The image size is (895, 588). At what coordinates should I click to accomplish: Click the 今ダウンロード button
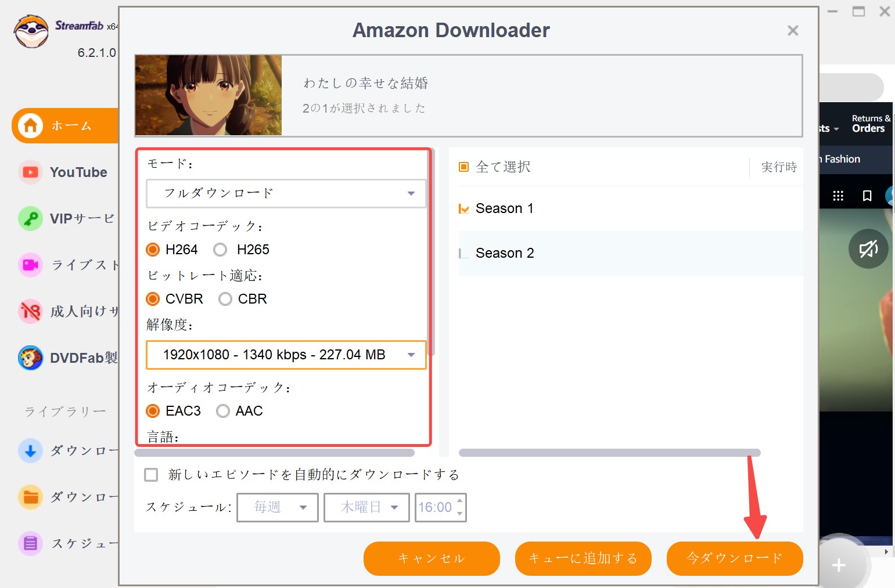[735, 558]
